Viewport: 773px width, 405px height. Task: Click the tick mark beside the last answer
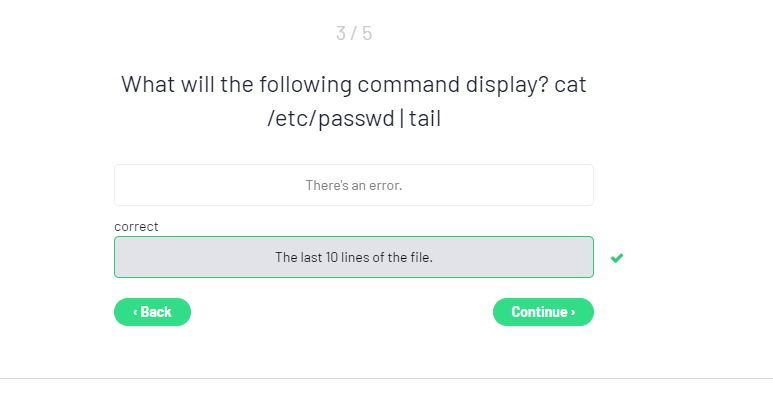coord(617,258)
